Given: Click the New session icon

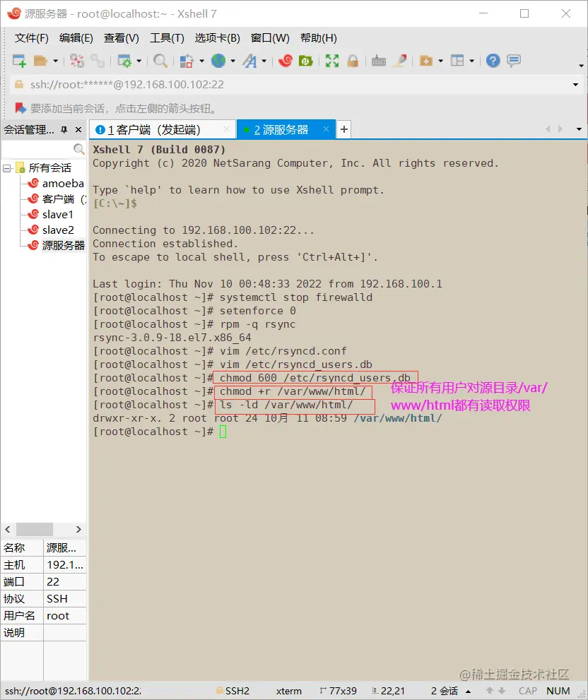Looking at the screenshot, I should coord(19,60).
